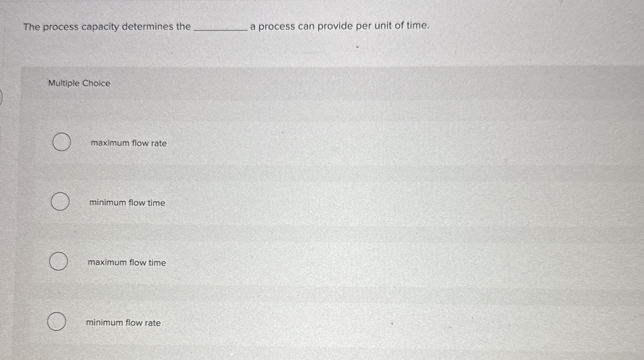The height and width of the screenshot is (360, 644).
Task: Click the blank line in the question
Action: (220, 29)
